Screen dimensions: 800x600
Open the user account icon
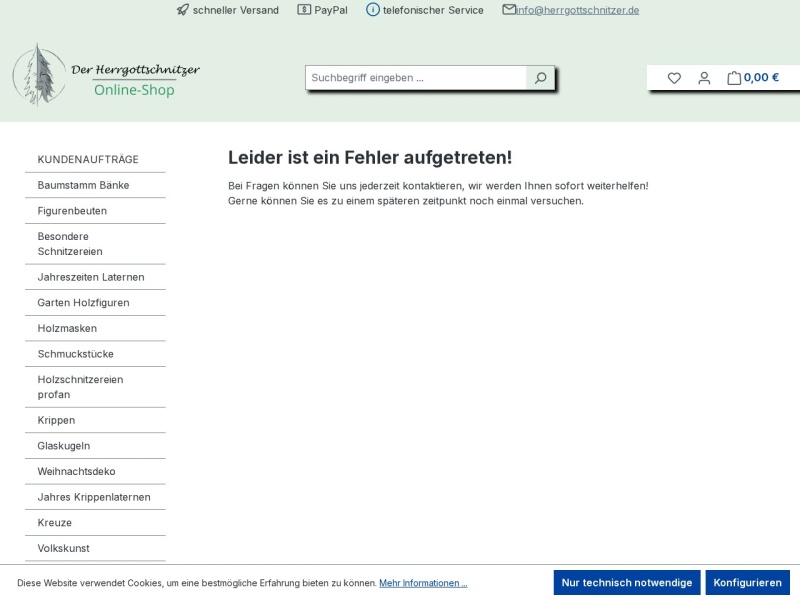(x=704, y=78)
